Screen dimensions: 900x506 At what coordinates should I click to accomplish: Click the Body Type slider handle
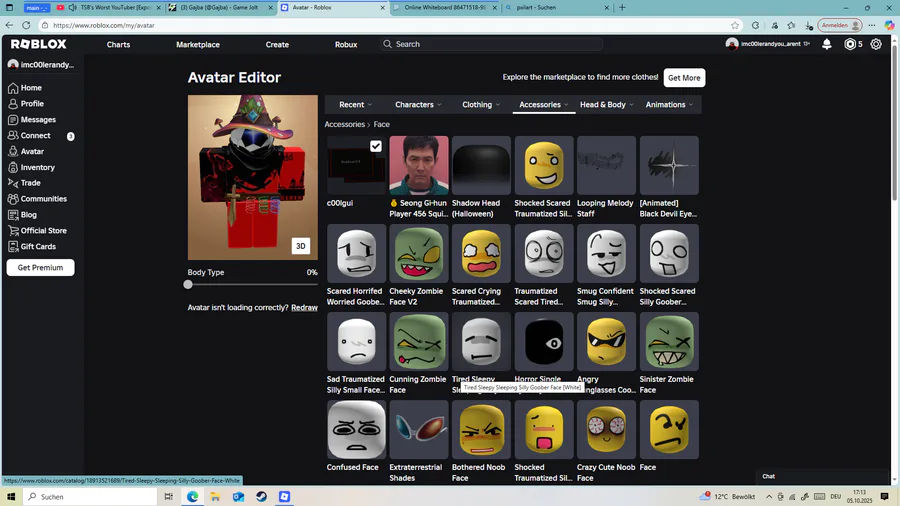point(188,285)
